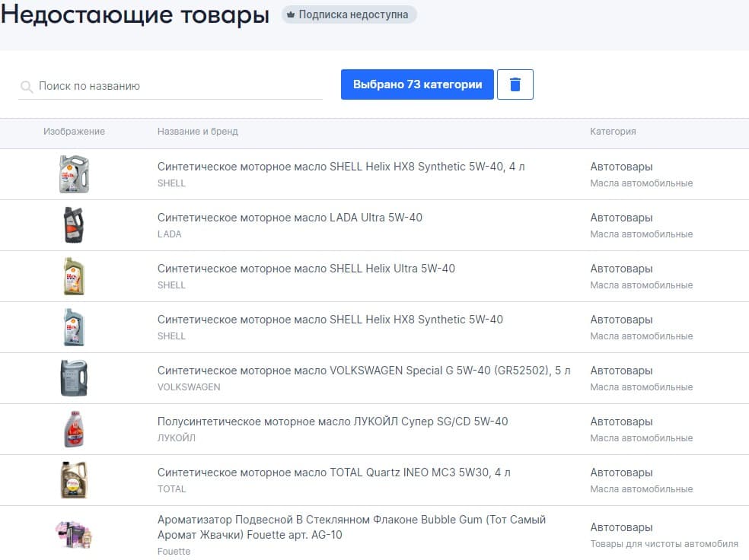The image size is (749, 560).
Task: Open TOTAL Quartz INEO MC3 thumbnail
Action: [x=74, y=480]
